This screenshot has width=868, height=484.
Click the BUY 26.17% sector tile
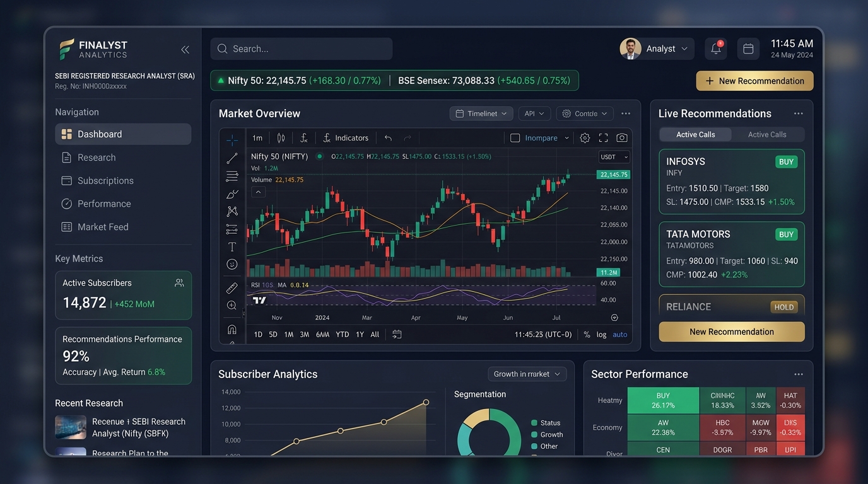[663, 401]
